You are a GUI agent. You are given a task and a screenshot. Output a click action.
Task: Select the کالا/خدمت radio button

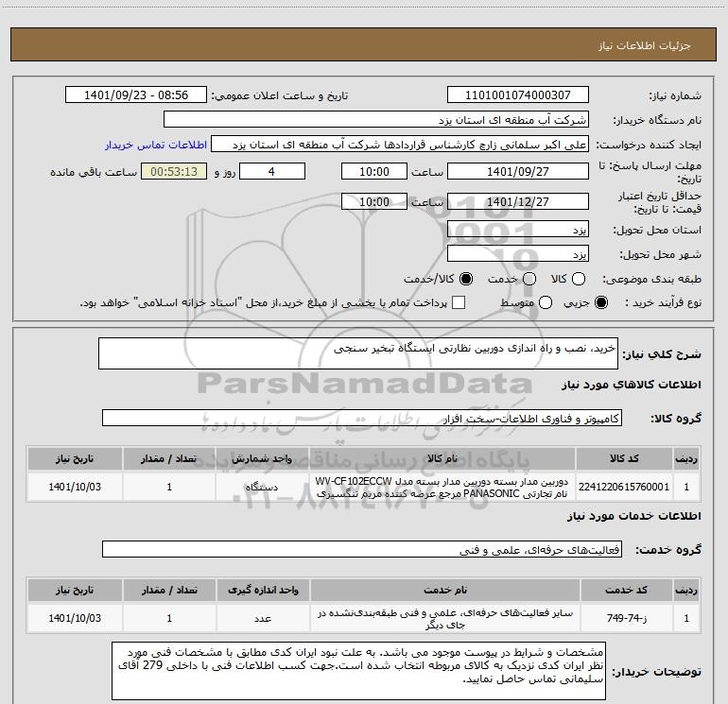466,279
